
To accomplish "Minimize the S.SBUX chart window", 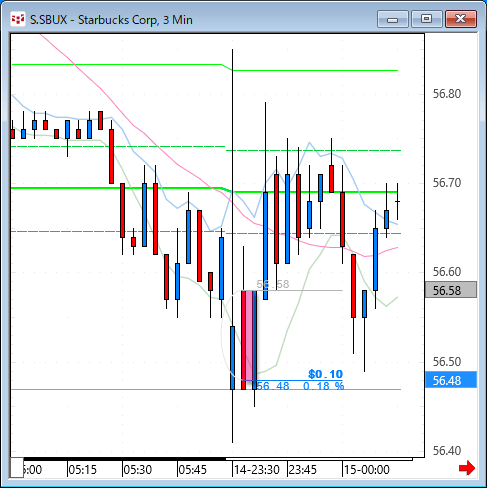I will [x=393, y=19].
